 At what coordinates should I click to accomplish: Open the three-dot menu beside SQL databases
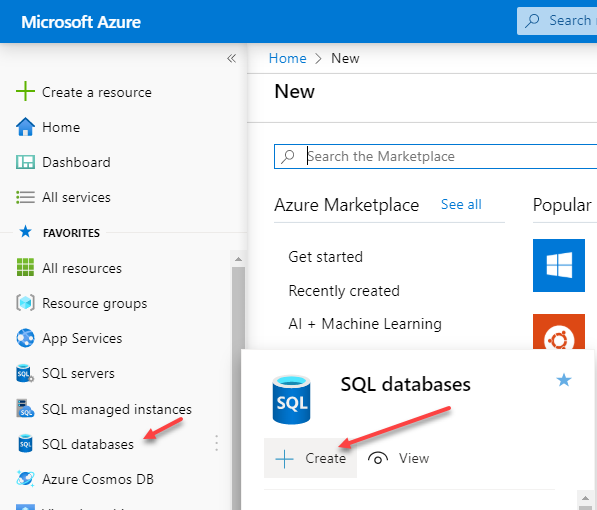click(216, 443)
